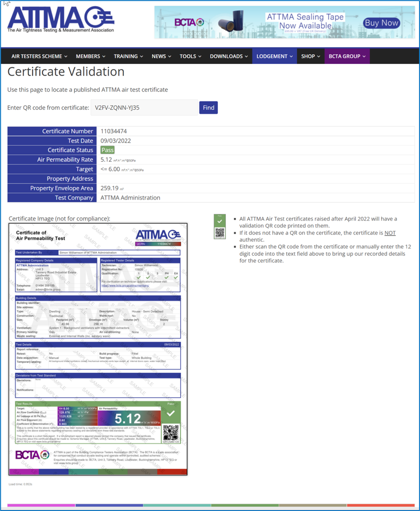Click the QR code on the certificate image
Viewport: 420px width, 511px height.
tap(170, 433)
